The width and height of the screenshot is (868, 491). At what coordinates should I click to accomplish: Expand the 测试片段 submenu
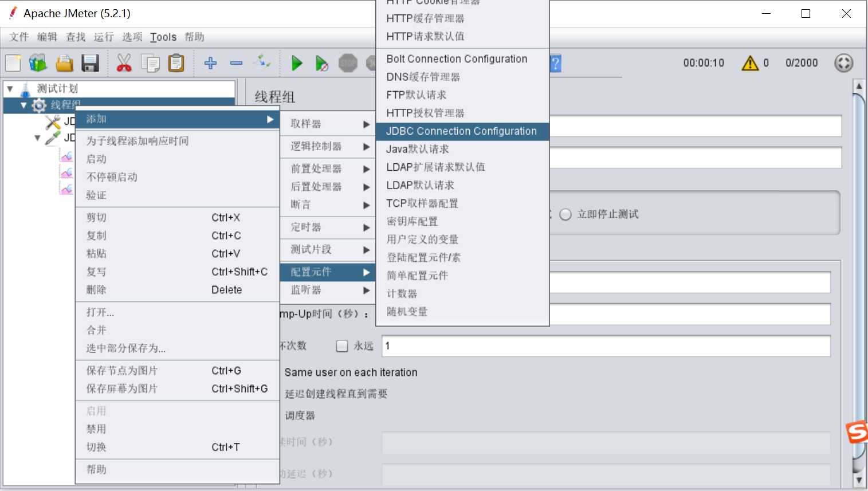click(x=328, y=250)
